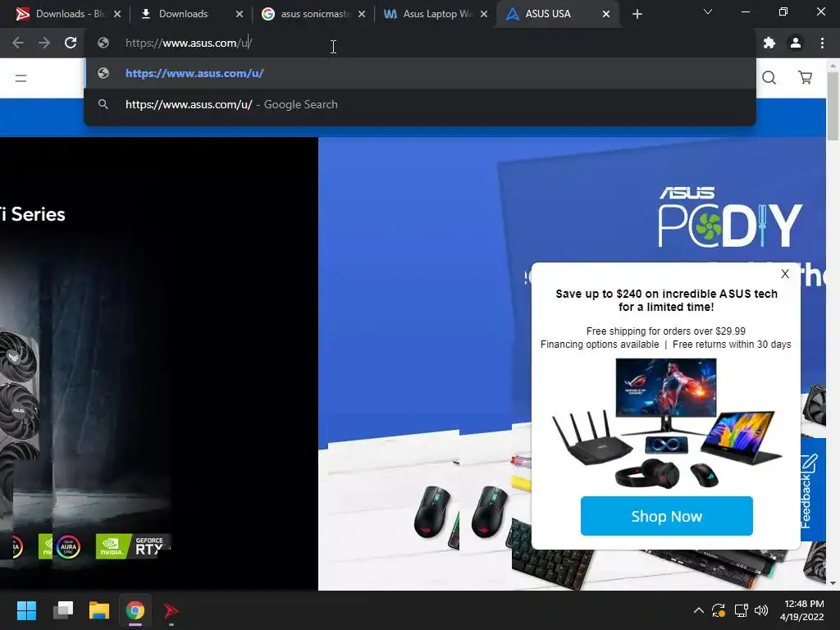Select the Google Search suggestion row

[420, 104]
